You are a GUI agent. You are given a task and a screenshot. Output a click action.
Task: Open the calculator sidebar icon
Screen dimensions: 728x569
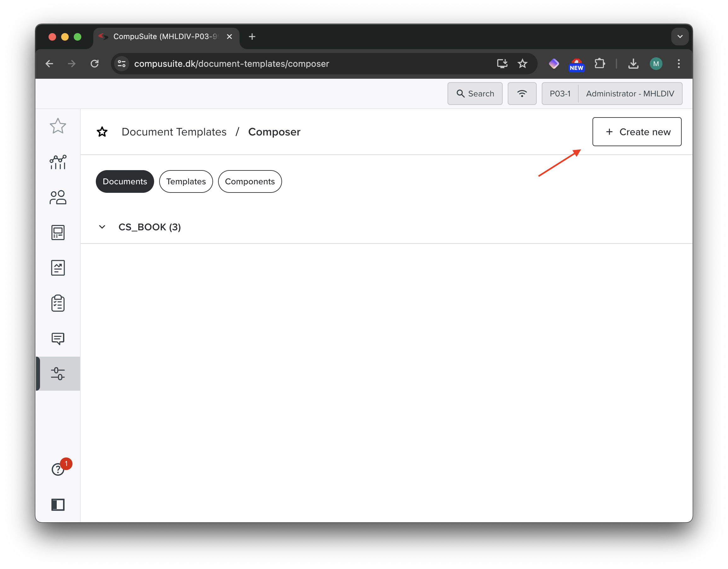tap(58, 232)
